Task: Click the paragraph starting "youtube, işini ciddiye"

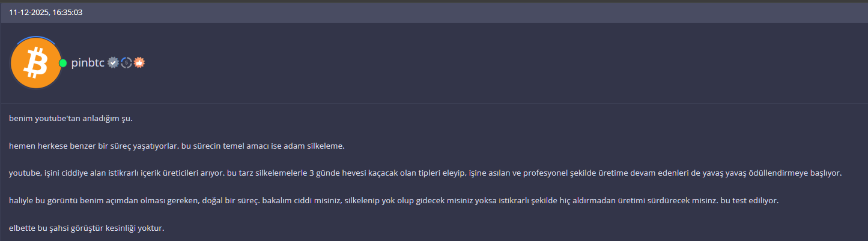Action: point(425,173)
